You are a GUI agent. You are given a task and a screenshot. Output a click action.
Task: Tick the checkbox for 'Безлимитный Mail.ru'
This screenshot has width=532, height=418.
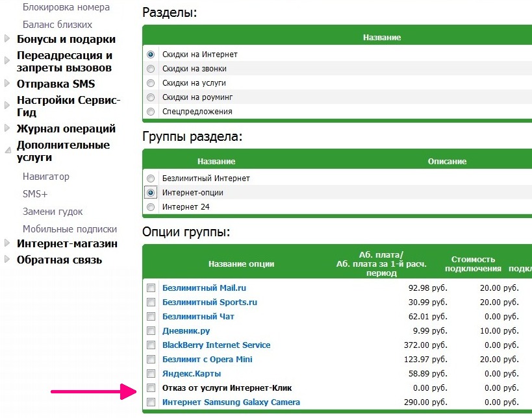pyautogui.click(x=151, y=288)
